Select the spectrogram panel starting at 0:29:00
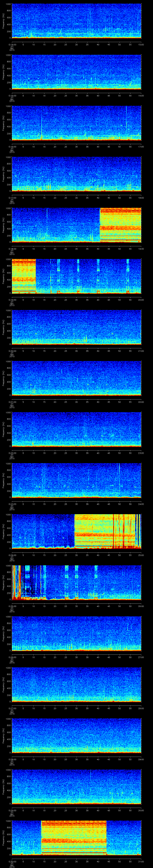This screenshot has height=868, width=153. tap(76, 786)
